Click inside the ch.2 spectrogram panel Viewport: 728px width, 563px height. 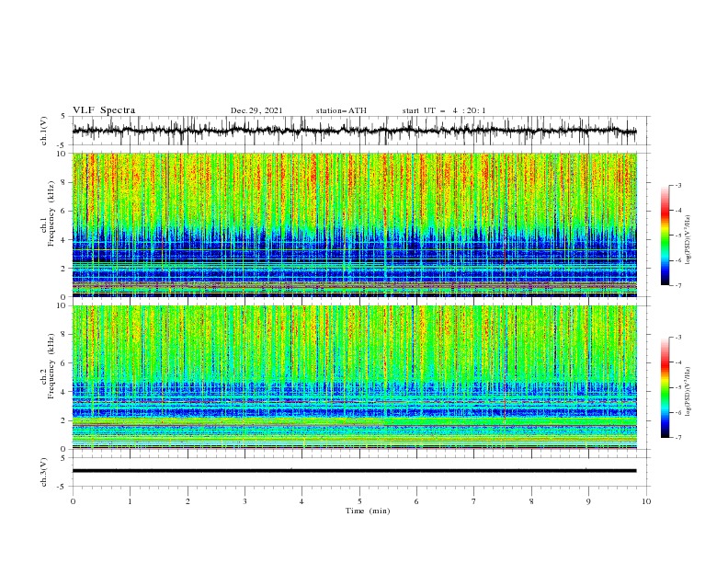(354, 377)
